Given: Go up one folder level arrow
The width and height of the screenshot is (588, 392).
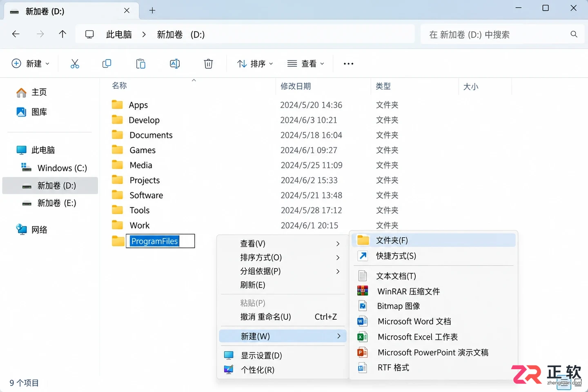Looking at the screenshot, I should [x=62, y=34].
